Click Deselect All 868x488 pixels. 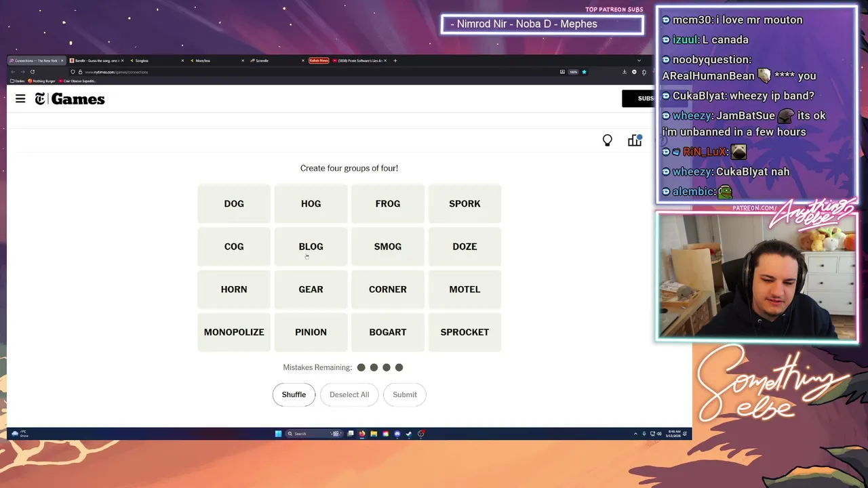[349, 394]
